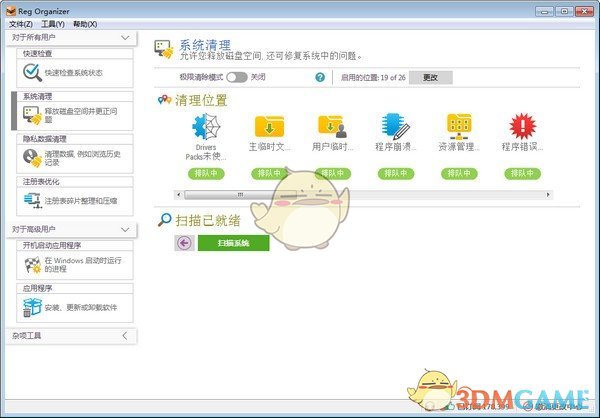This screenshot has height=418, width=600.
Task: Open the 帮助(X) menu
Action: pyautogui.click(x=85, y=24)
